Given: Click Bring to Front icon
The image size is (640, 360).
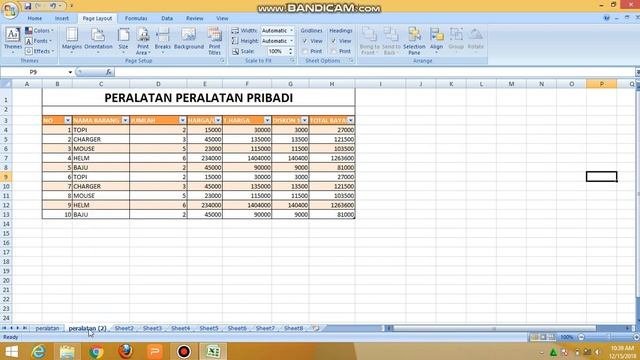Looking at the screenshot, I should click(x=369, y=41).
